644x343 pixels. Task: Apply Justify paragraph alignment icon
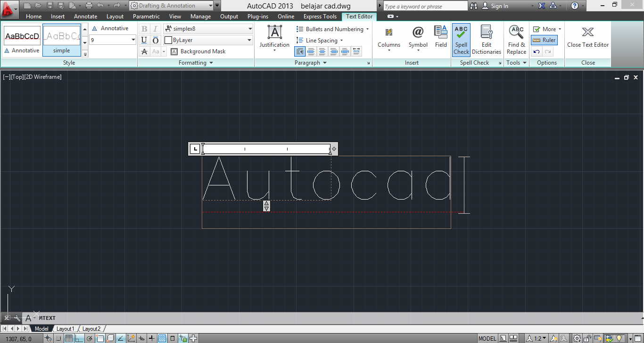(345, 51)
